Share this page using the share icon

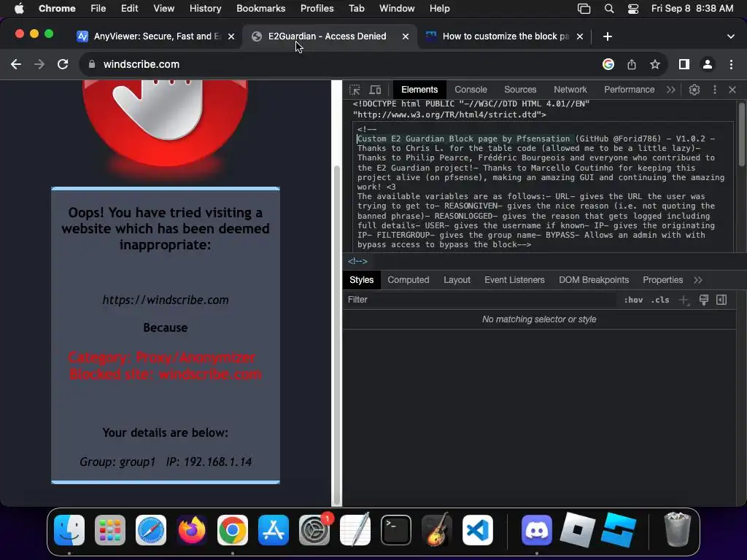point(632,64)
